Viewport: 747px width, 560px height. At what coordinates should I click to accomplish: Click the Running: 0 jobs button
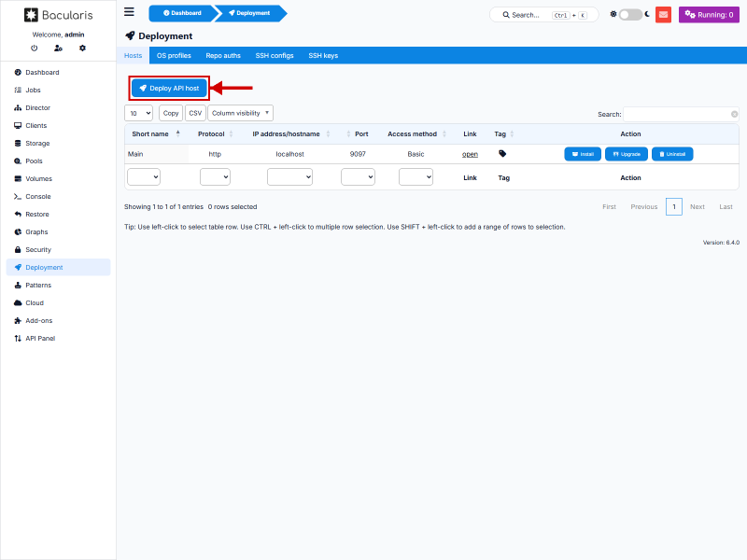point(709,15)
